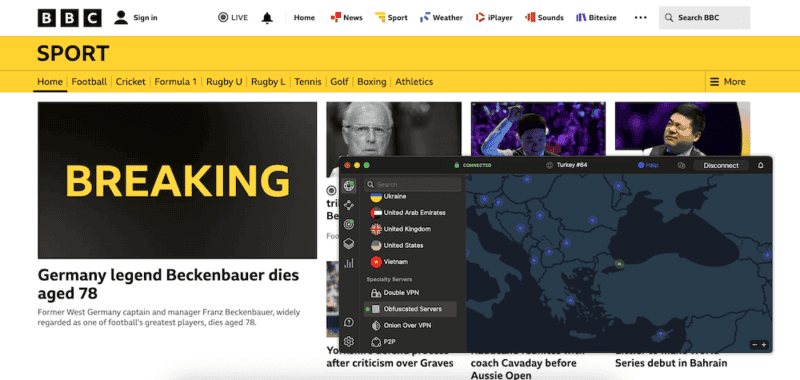800x380 pixels.
Task: Select the Home tab in Sport nav
Action: [50, 82]
